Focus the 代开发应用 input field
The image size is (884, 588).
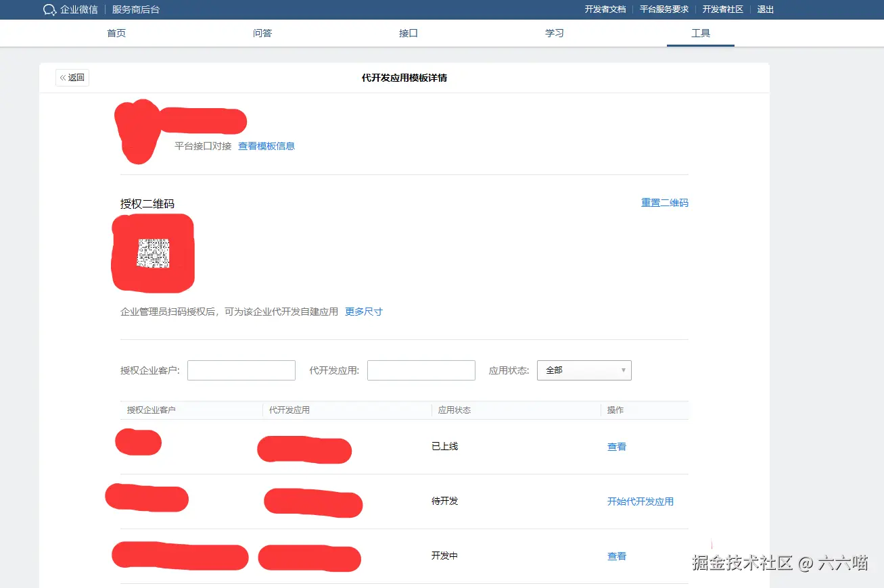click(x=421, y=370)
